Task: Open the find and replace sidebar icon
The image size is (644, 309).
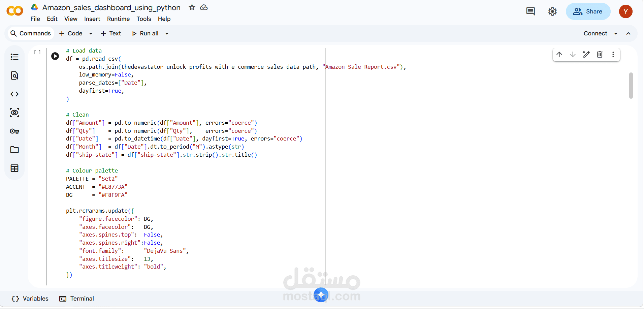Action: click(14, 75)
